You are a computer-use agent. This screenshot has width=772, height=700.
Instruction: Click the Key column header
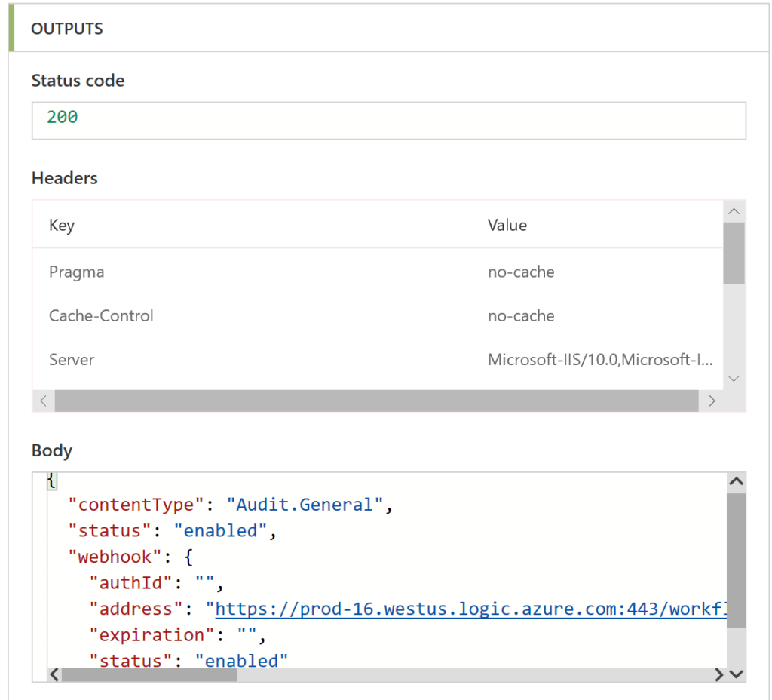(62, 225)
